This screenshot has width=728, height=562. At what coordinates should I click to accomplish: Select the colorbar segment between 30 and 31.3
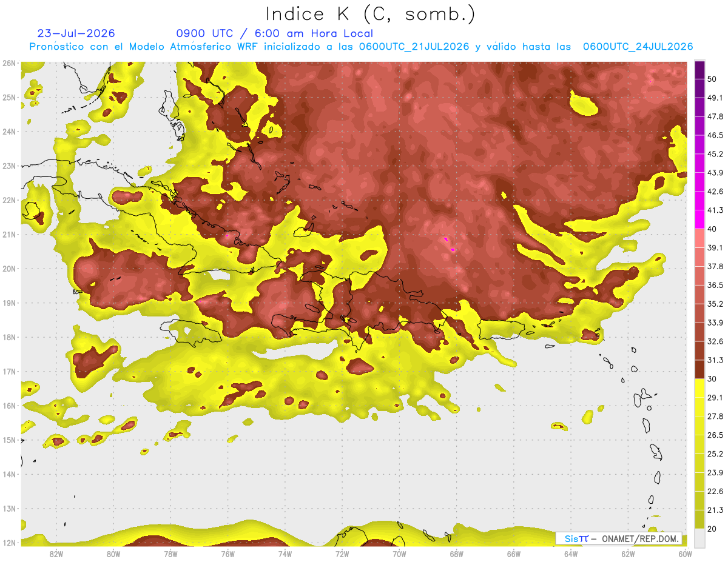click(x=699, y=369)
